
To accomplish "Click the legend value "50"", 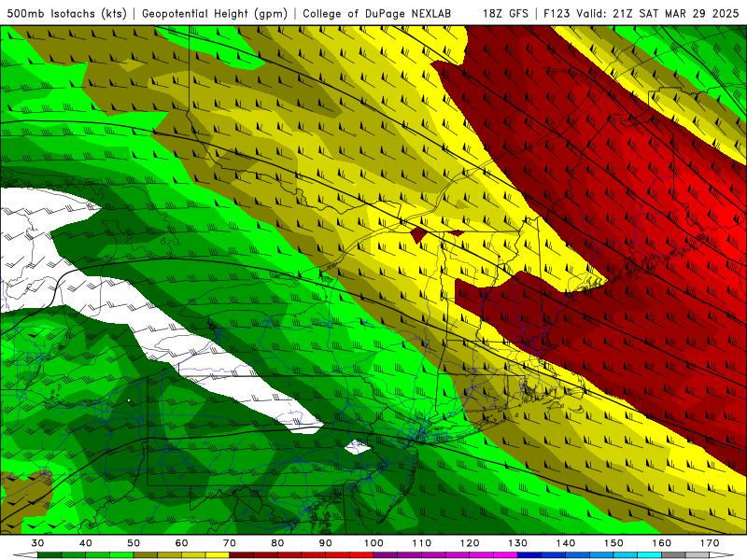I will click(x=134, y=543).
